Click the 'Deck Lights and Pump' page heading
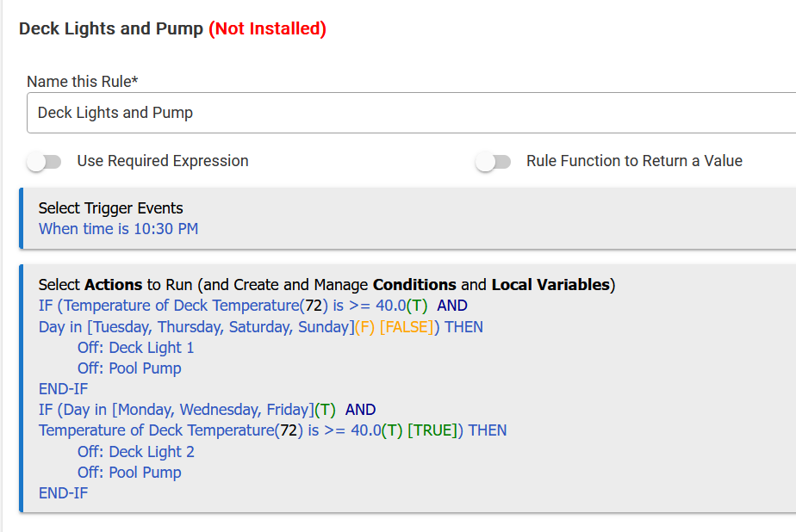 (111, 28)
